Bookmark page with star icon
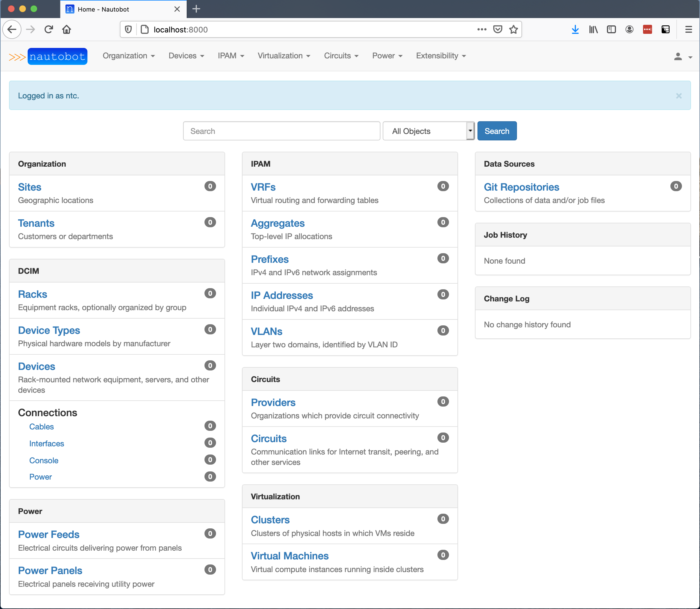Viewport: 700px width, 609px height. pos(513,30)
